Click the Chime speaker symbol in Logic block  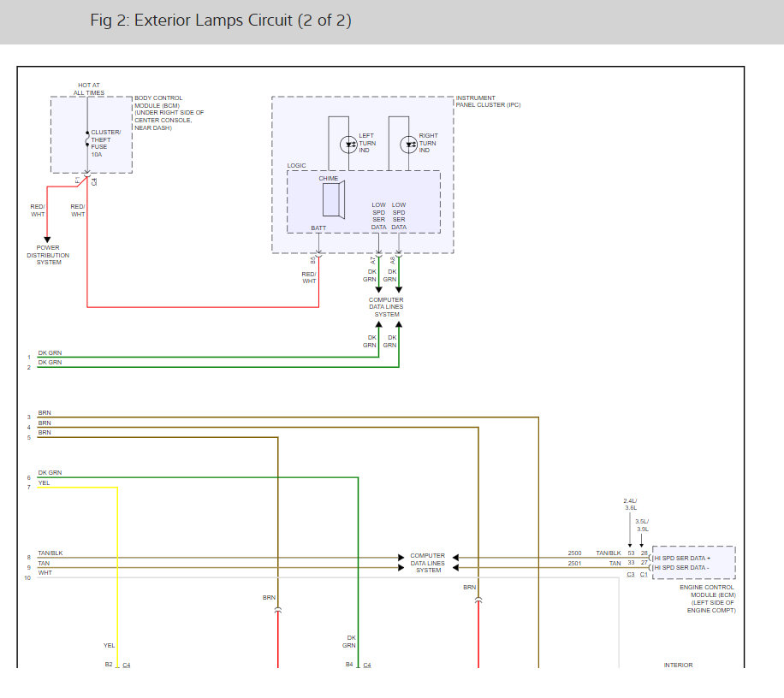pyautogui.click(x=334, y=200)
